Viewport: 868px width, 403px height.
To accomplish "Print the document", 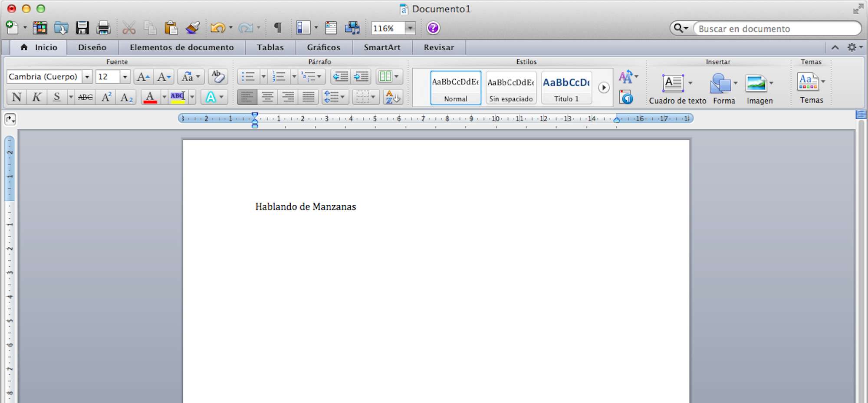I will pos(103,28).
